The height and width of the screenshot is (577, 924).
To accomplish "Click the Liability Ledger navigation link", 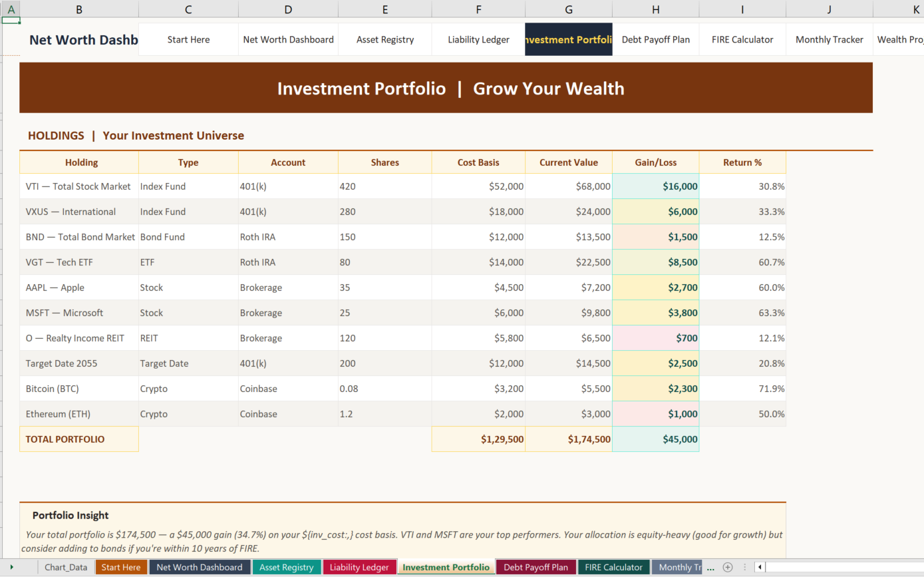I will [x=478, y=39].
